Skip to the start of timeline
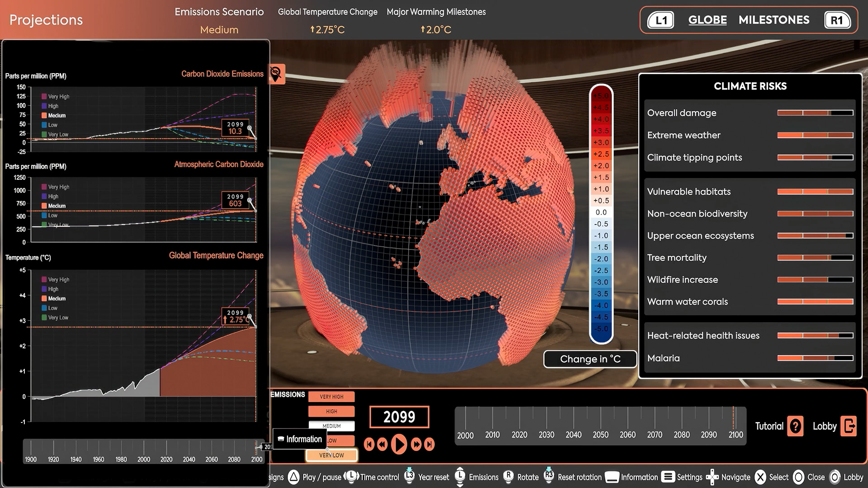The height and width of the screenshot is (488, 868). point(369,445)
